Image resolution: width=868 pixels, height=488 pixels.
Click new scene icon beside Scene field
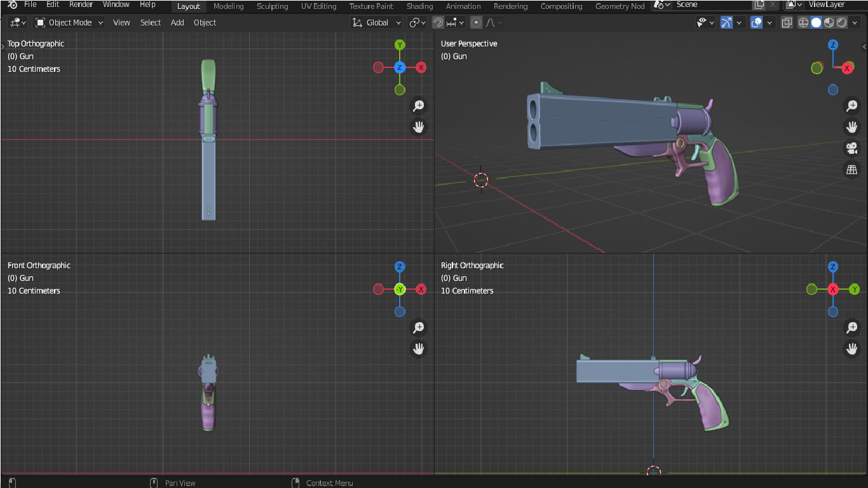759,5
